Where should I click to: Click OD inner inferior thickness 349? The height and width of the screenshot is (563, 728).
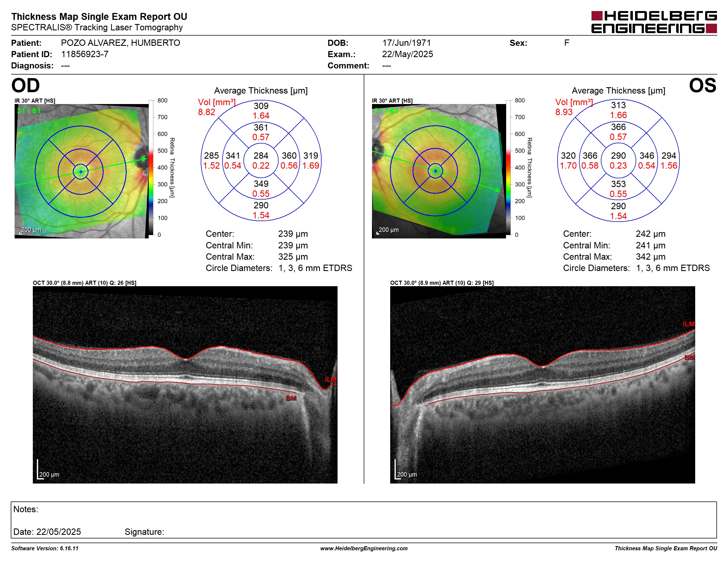261,184
